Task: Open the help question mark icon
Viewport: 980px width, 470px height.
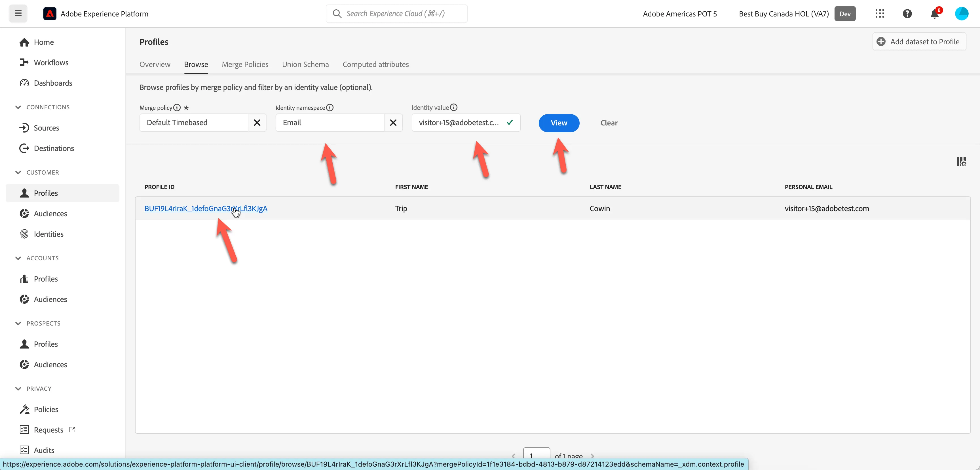Action: click(907, 14)
